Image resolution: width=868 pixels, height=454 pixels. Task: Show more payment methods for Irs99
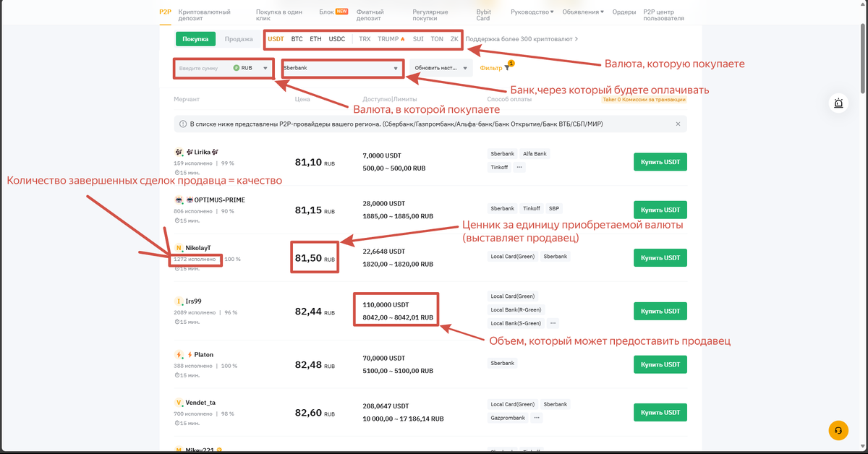[553, 323]
